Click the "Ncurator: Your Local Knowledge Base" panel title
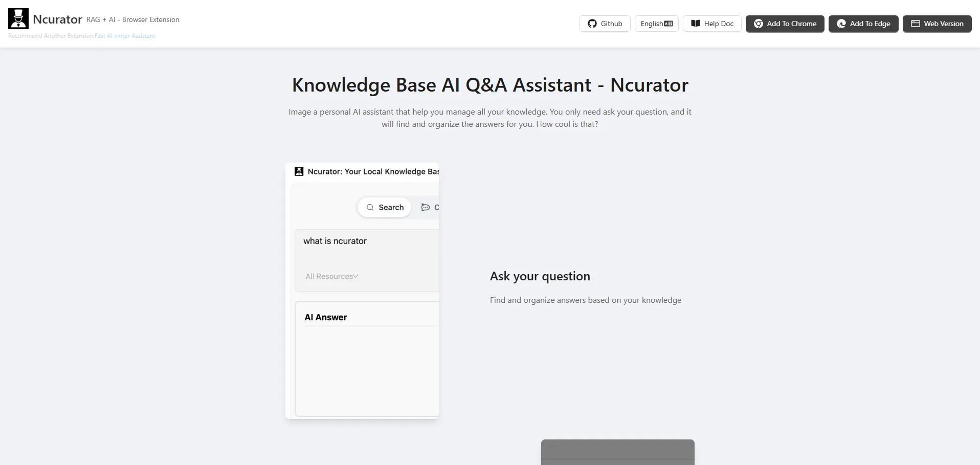Viewport: 980px width, 465px height. [x=373, y=171]
